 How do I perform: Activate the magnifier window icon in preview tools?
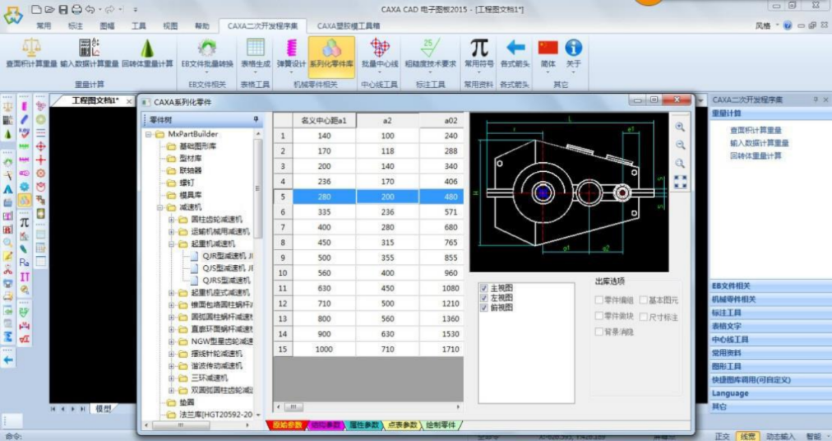click(680, 163)
